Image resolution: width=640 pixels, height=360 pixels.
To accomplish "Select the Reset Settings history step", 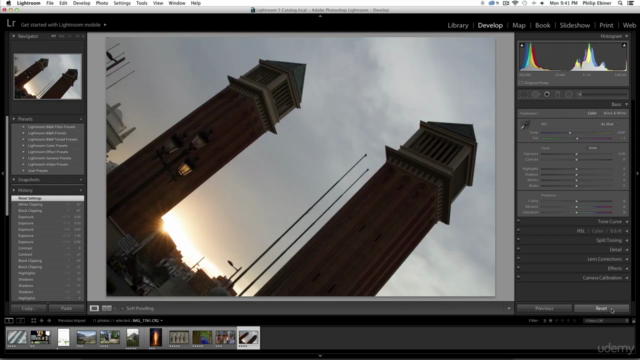I will pos(47,198).
